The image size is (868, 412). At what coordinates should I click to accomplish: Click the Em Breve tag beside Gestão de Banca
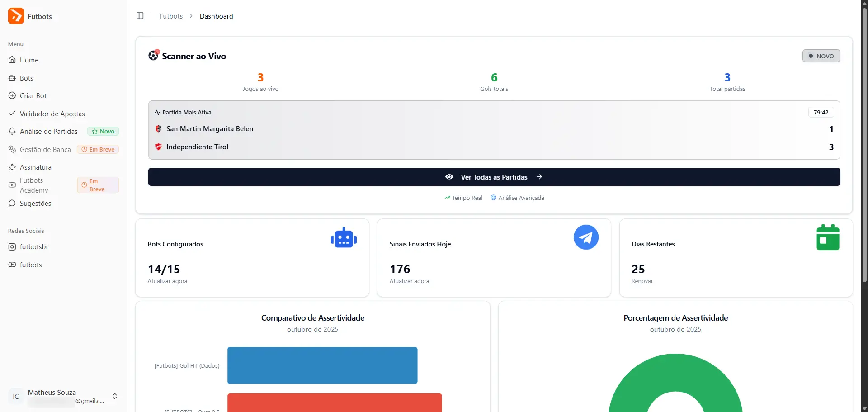point(98,149)
